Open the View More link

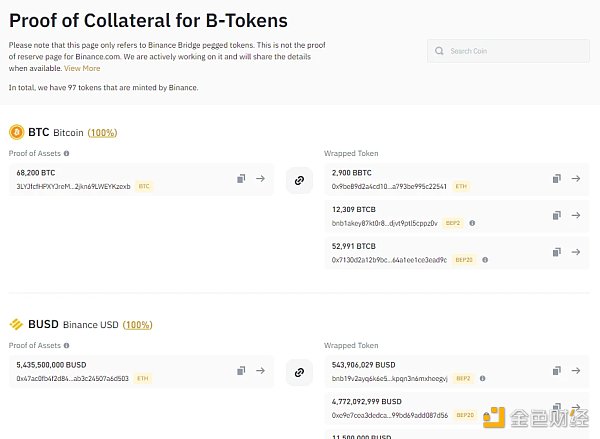click(82, 68)
